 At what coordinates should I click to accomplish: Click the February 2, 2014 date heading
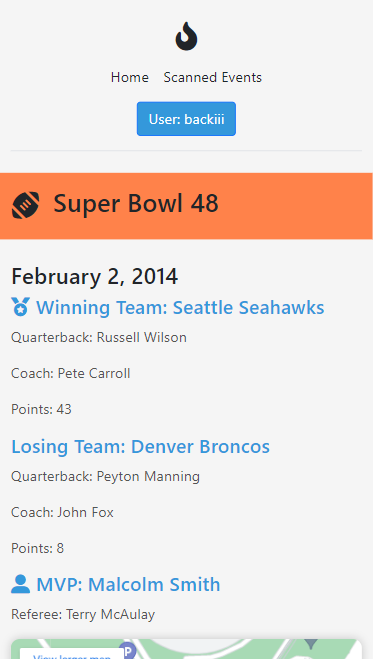(95, 277)
